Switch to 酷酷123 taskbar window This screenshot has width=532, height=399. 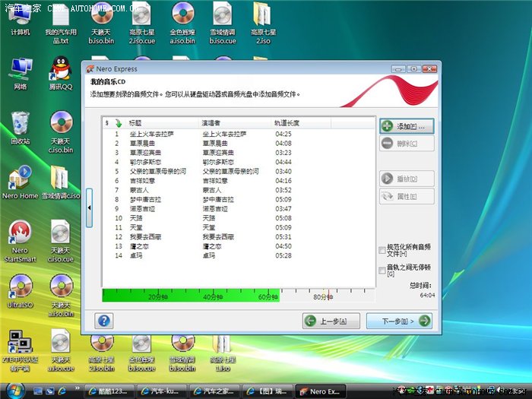tap(109, 391)
